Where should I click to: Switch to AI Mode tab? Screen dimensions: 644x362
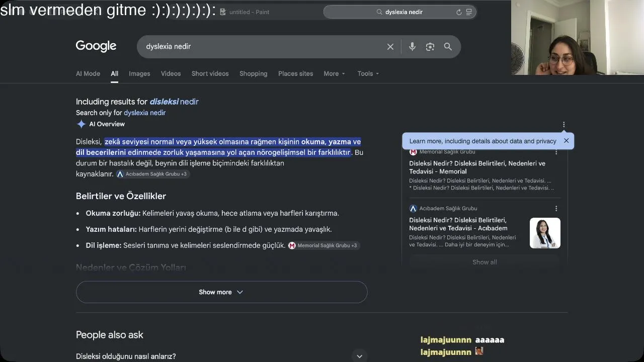click(x=88, y=73)
